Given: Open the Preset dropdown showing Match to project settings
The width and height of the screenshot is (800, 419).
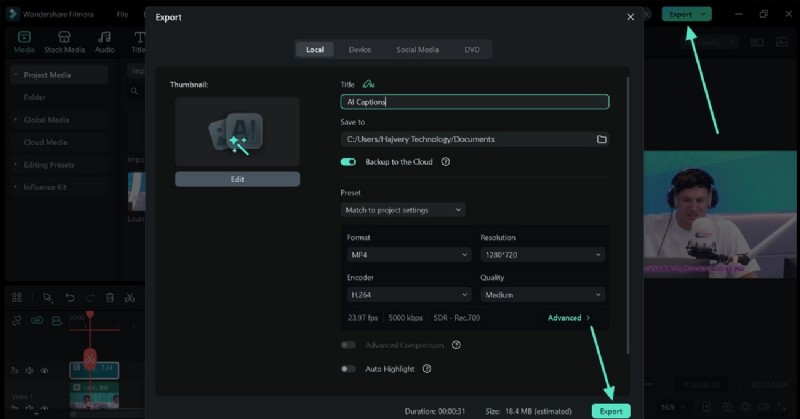Looking at the screenshot, I should [x=403, y=210].
